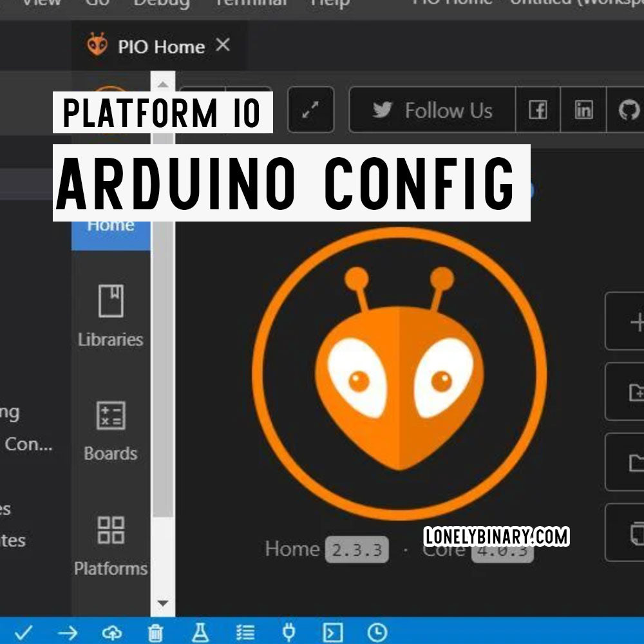Close the PIO Home tab
The image size is (644, 644).
[x=222, y=45]
